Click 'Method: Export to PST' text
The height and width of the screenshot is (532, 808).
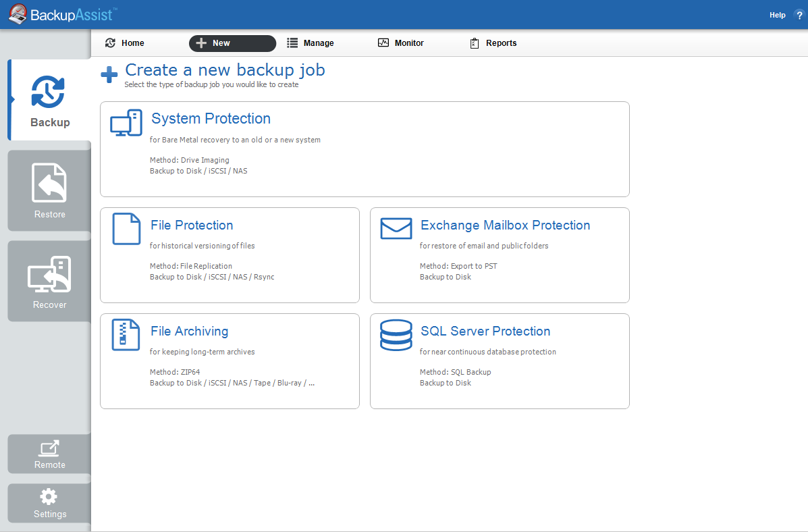pos(458,267)
